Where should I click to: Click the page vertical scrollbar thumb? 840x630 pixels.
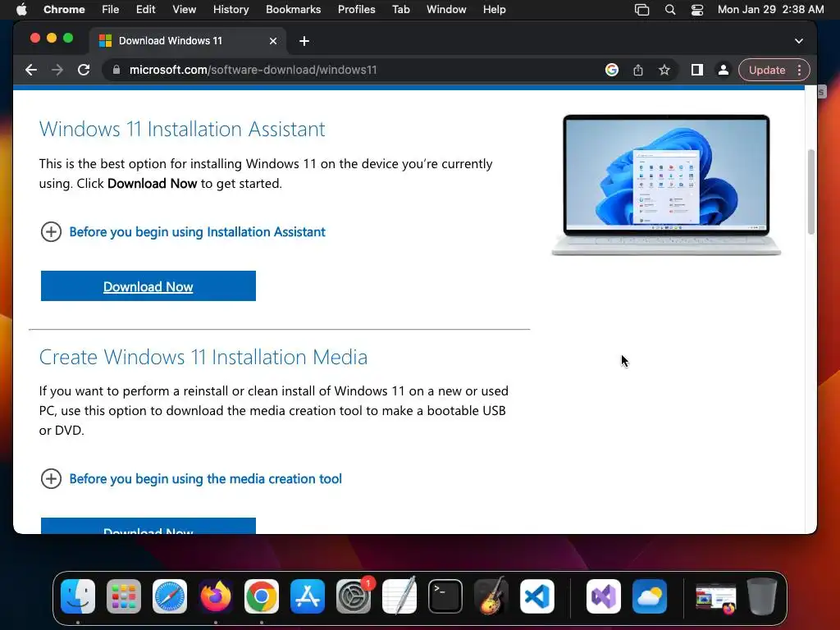tap(811, 192)
